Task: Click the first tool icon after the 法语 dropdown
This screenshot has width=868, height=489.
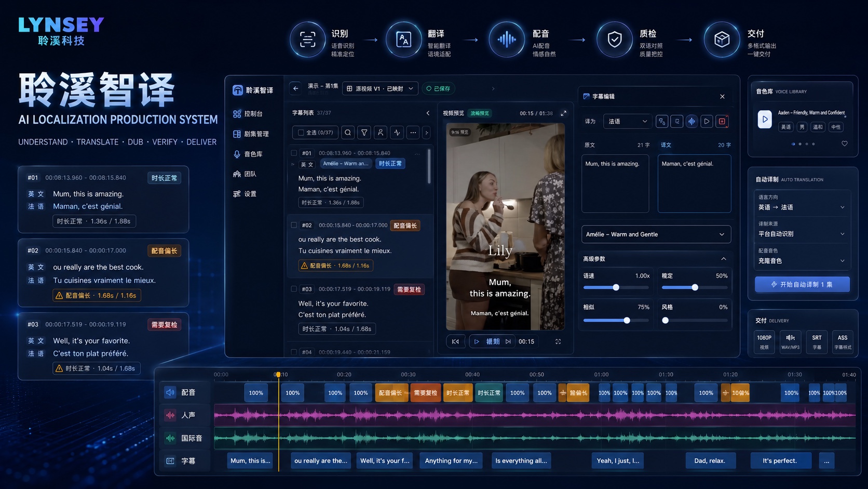Action: (x=662, y=121)
